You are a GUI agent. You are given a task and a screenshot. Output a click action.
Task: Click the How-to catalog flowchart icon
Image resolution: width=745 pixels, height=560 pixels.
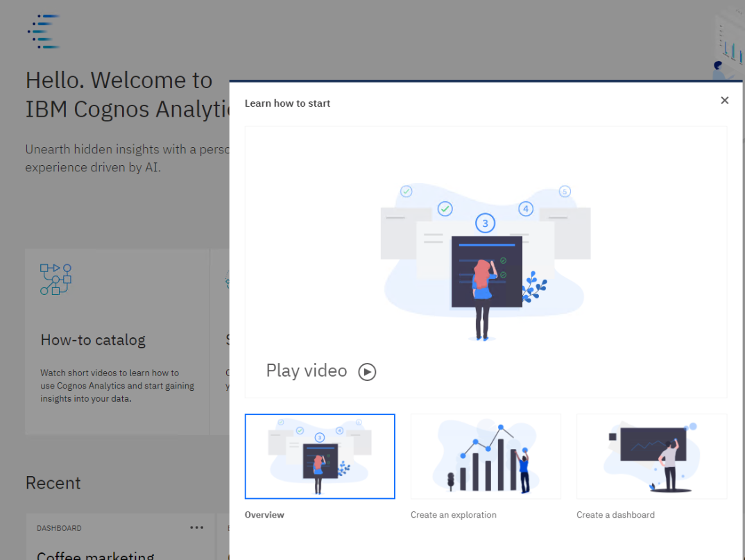[x=55, y=279]
